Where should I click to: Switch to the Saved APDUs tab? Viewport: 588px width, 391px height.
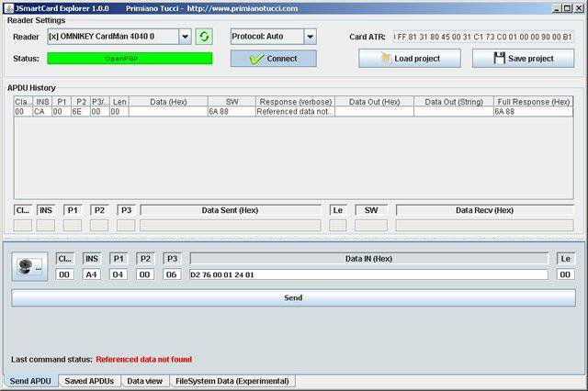(x=89, y=381)
